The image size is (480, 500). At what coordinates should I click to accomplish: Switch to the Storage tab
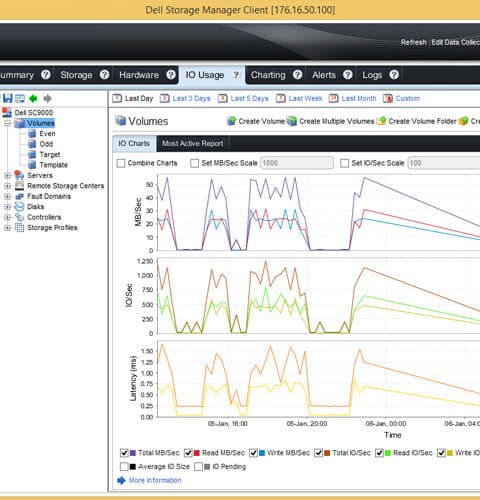76,75
